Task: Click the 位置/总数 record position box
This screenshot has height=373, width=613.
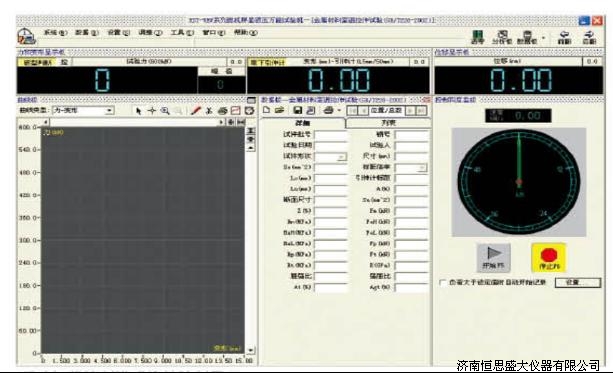Action: coord(387,111)
